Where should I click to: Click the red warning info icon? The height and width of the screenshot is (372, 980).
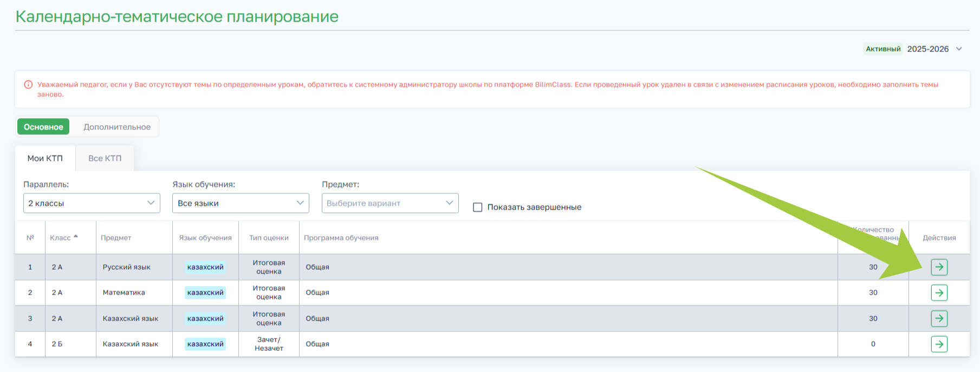click(x=28, y=84)
